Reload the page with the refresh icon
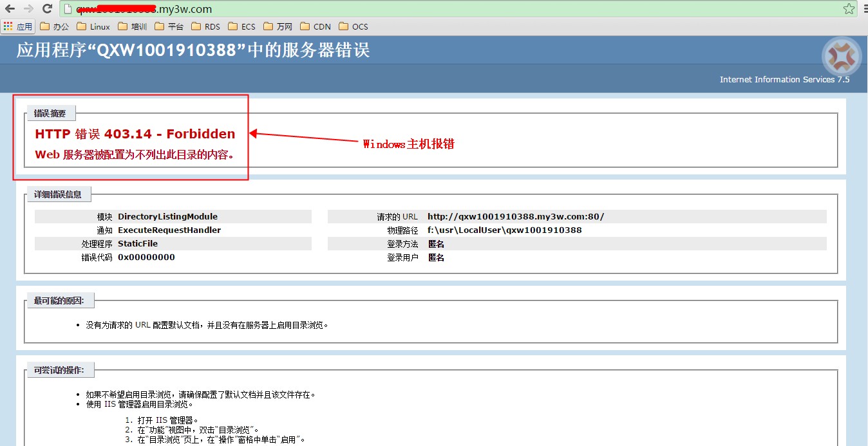 (47, 9)
